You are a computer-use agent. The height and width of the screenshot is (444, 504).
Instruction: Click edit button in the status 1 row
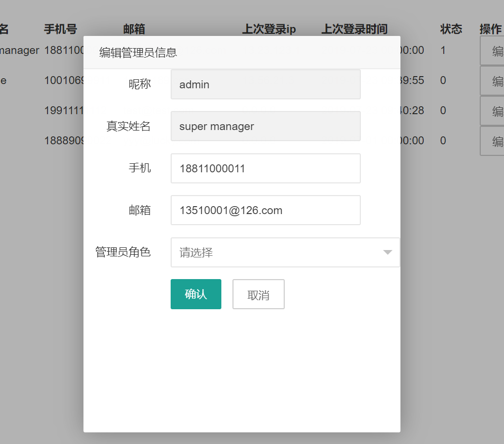pos(492,50)
